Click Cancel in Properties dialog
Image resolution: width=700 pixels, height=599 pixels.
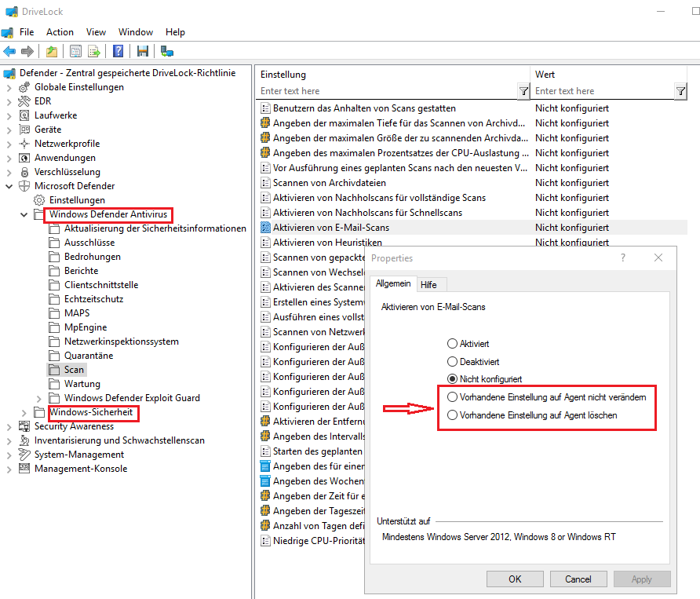coord(578,579)
